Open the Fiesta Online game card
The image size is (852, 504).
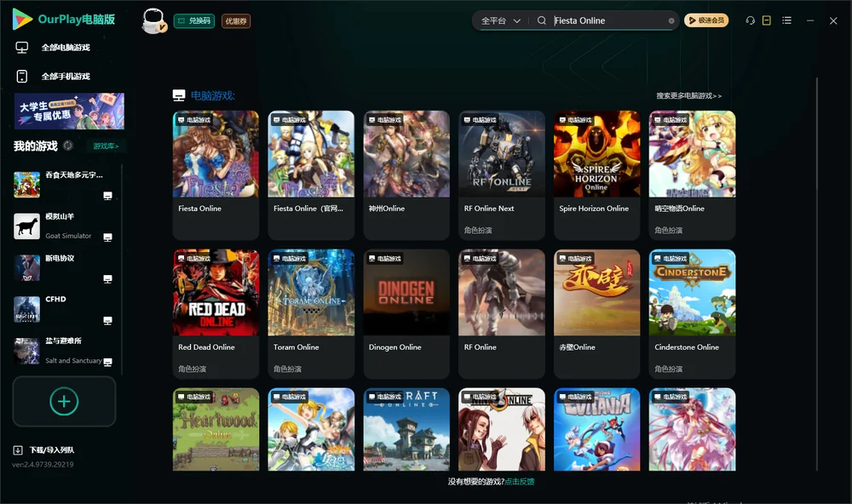[x=216, y=175]
